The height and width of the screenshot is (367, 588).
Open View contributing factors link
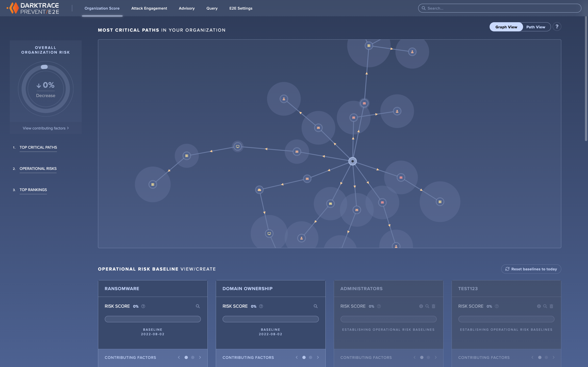coord(46,128)
